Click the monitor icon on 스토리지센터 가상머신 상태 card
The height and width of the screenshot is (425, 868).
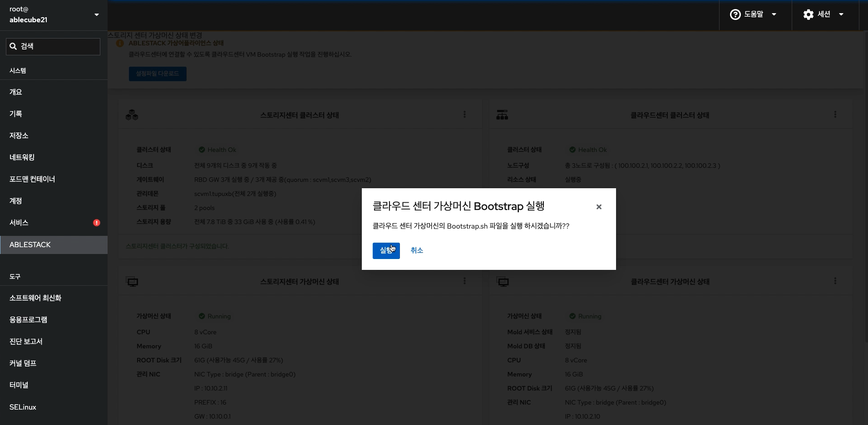(132, 281)
